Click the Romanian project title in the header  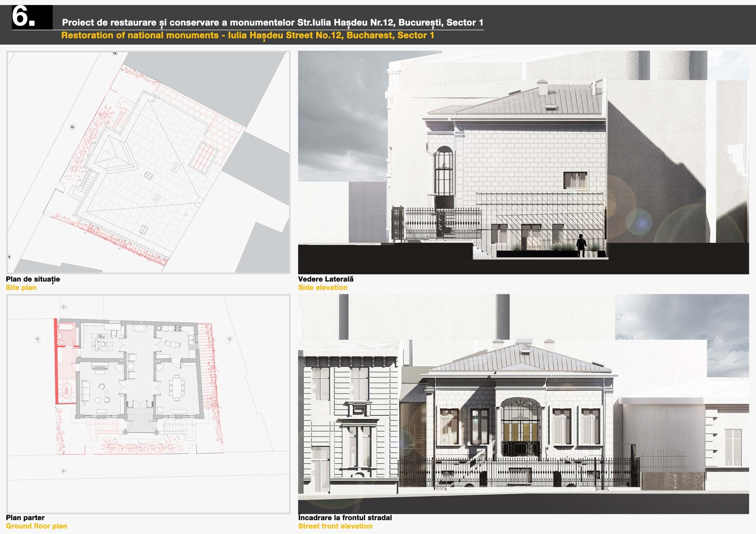(x=272, y=23)
